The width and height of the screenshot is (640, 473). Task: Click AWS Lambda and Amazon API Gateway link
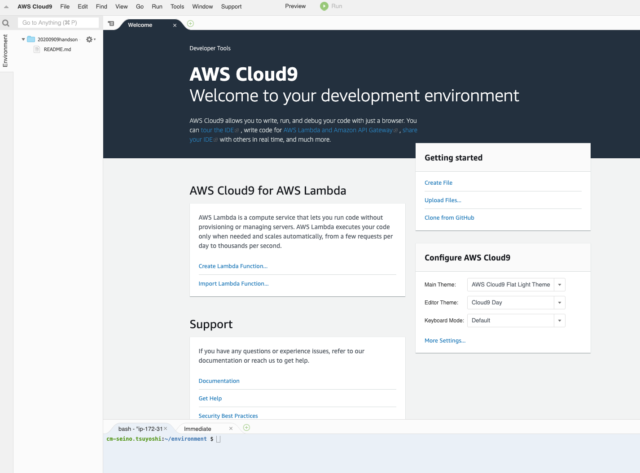click(x=340, y=130)
